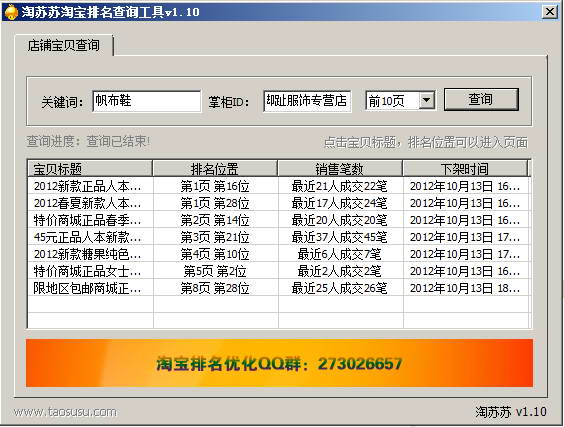Select cell 最近21人成交22笔

tap(339, 186)
